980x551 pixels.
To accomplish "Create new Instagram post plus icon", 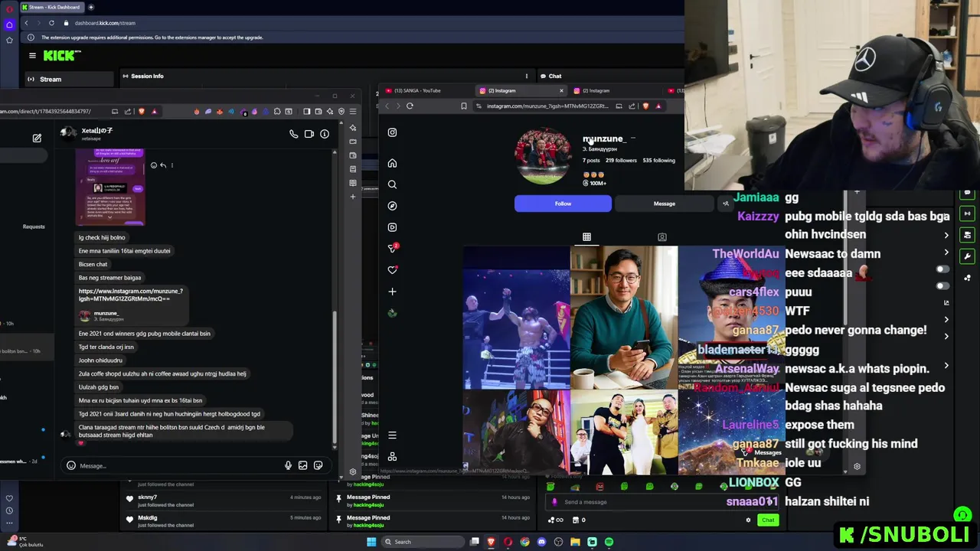I will [392, 292].
